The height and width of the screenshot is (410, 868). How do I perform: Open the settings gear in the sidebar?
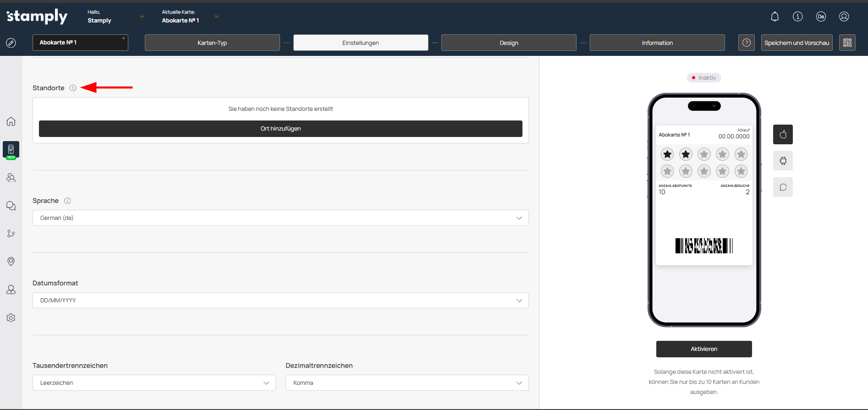click(x=11, y=318)
